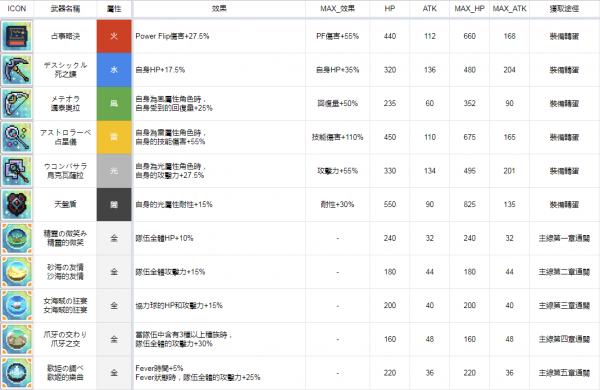Viewport: 600px width, 390px height.
Task: Select the 爪牙之交 rock orb icon
Action: click(16, 339)
